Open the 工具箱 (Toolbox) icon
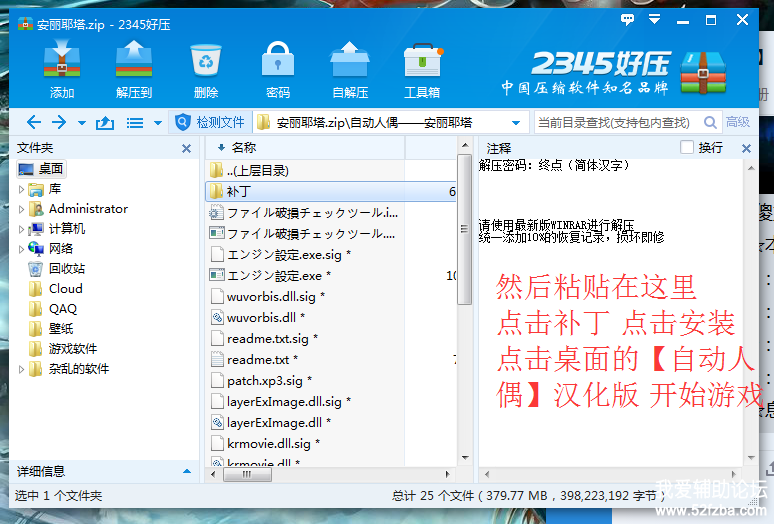This screenshot has height=524, width=774. [x=422, y=69]
